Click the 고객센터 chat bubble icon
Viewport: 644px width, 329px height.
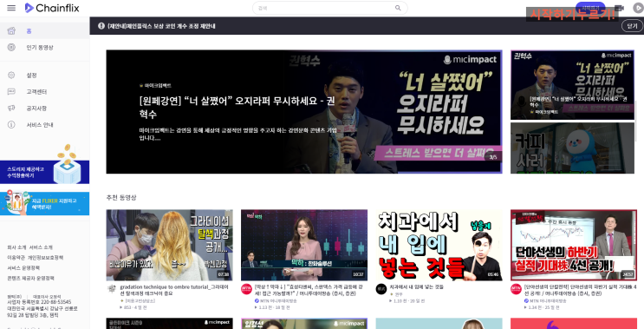tap(11, 91)
